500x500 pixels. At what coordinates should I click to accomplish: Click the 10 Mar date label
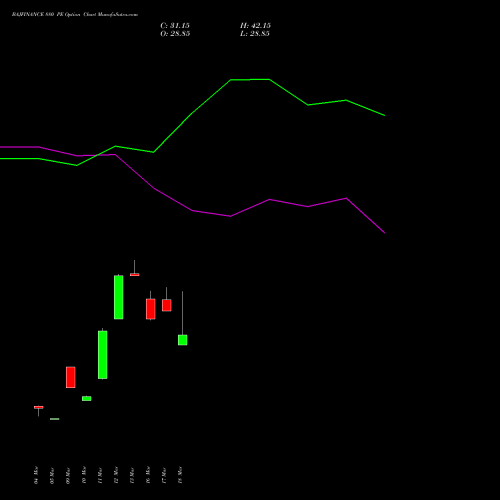84,475
